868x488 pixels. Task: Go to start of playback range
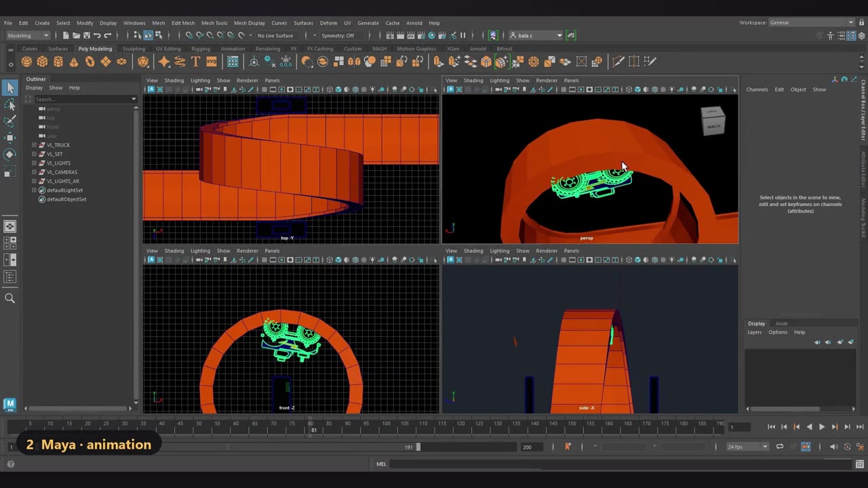click(x=771, y=427)
